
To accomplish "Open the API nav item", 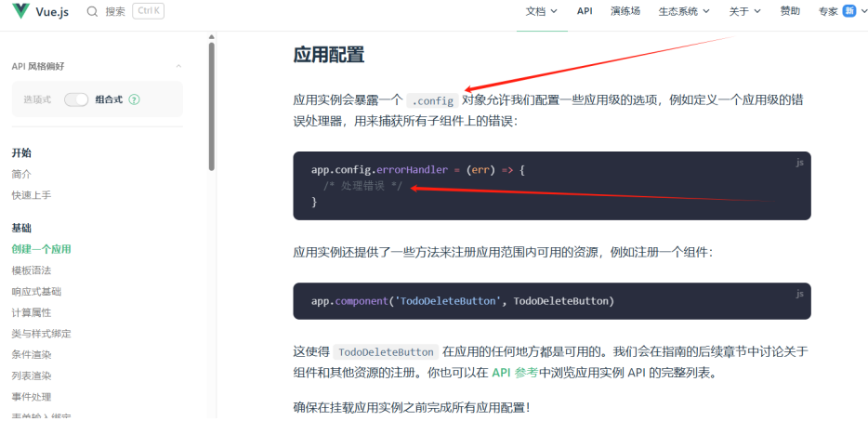I will point(585,11).
